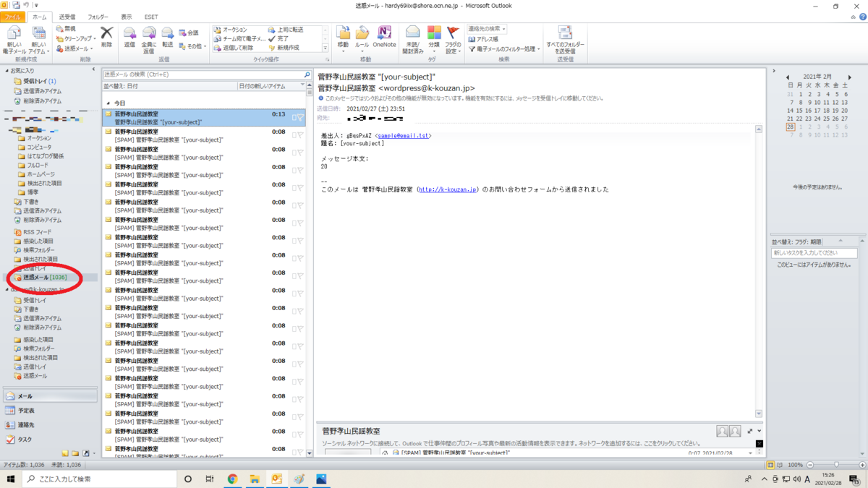Viewport: 868px width, 488px height.
Task: Click the zoom slider in the status bar
Action: coord(835,465)
